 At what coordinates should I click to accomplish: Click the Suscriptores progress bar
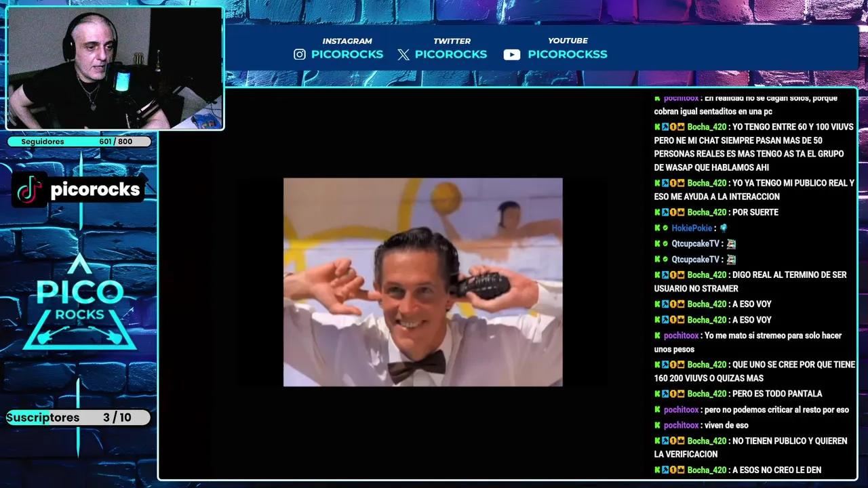tap(78, 418)
